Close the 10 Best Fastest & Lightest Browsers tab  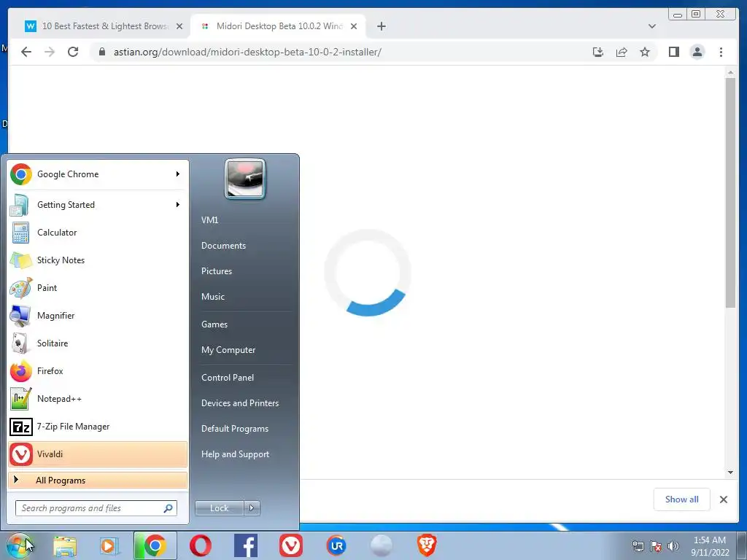point(179,26)
